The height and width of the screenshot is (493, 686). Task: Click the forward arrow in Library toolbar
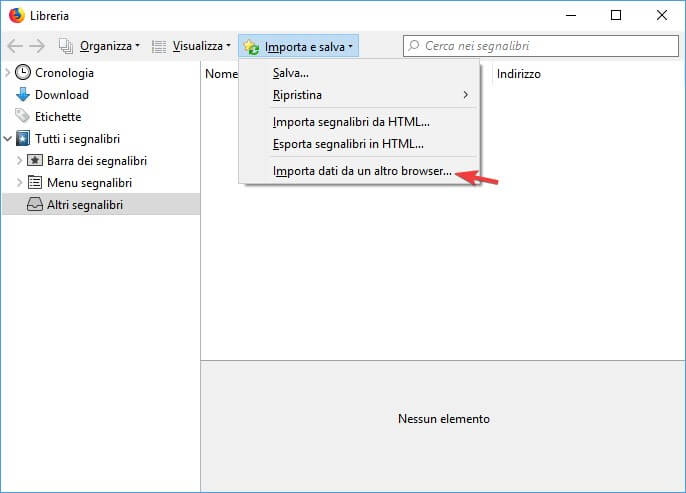(x=37, y=46)
